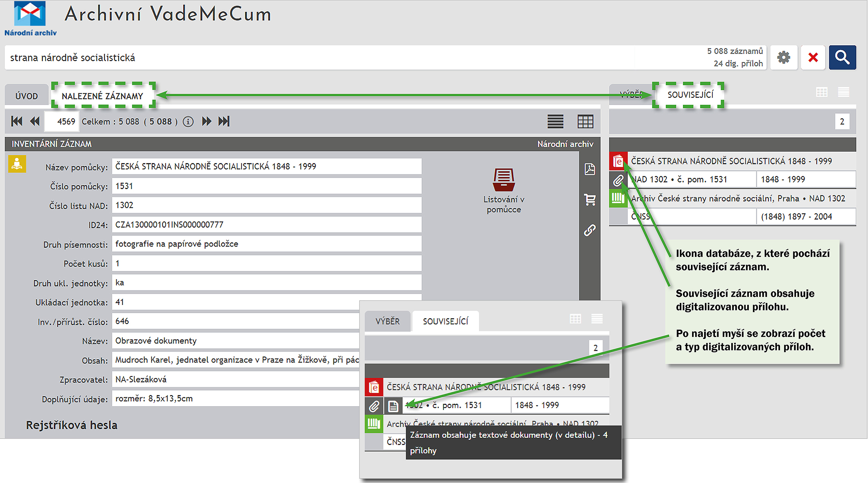
Task: Click green fonds icon in inset panel
Action: tap(374, 424)
